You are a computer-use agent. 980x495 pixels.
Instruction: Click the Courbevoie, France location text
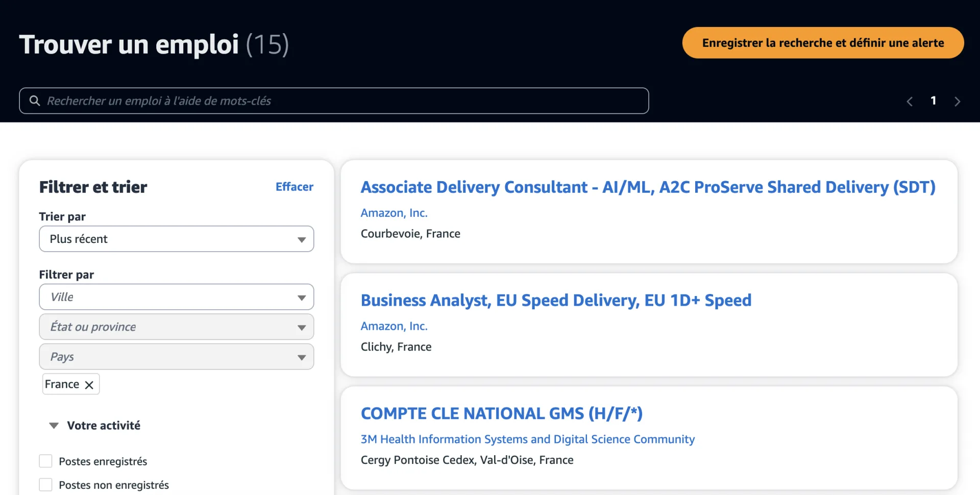[x=410, y=234]
